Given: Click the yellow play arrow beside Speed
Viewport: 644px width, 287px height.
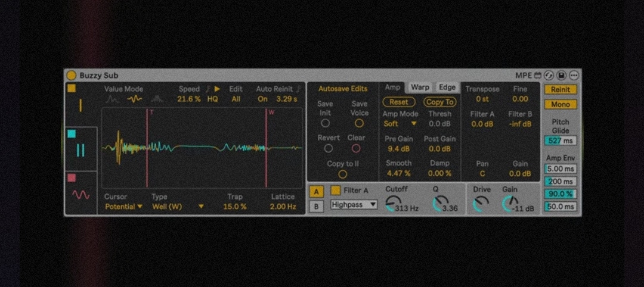Looking at the screenshot, I should click(x=217, y=89).
